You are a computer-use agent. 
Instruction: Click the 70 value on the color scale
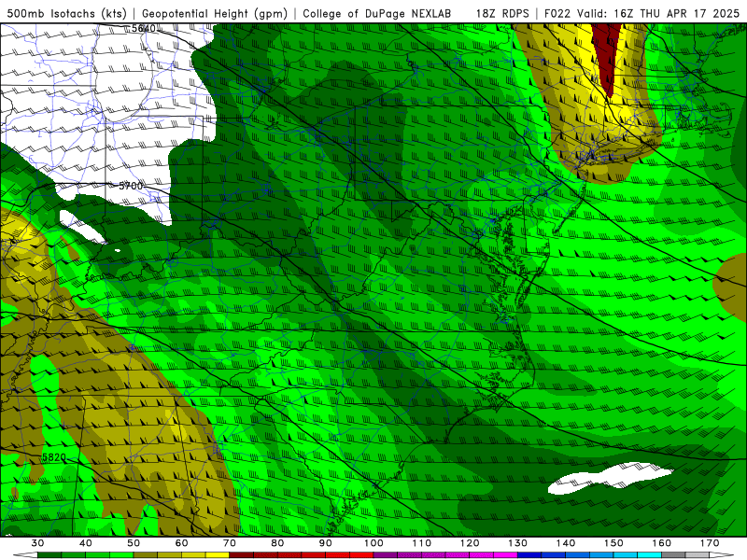tap(230, 543)
